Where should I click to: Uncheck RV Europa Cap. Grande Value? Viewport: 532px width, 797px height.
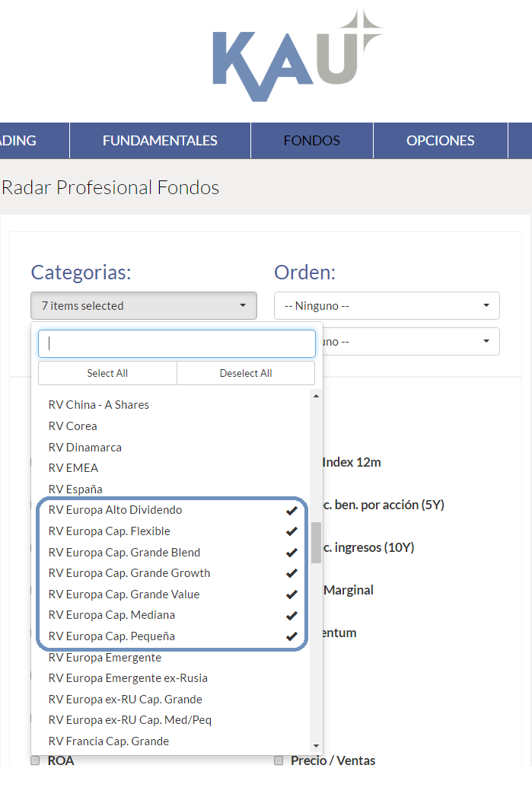point(170,595)
